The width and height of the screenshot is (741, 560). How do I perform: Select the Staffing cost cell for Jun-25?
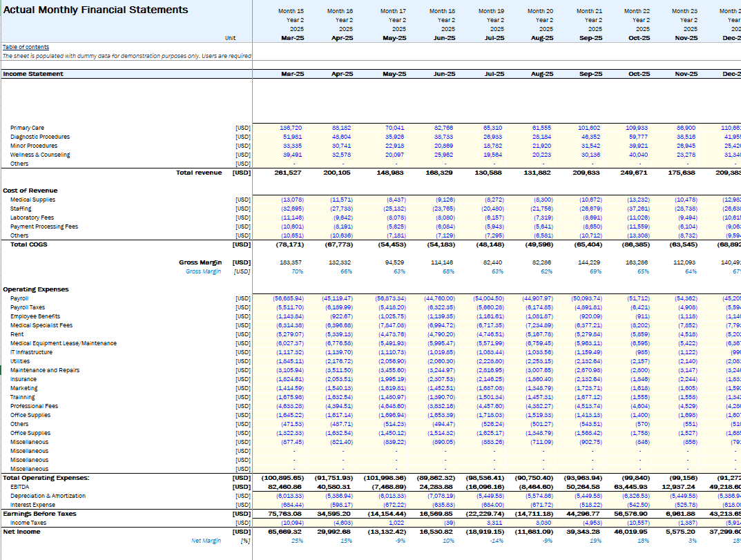click(443, 209)
